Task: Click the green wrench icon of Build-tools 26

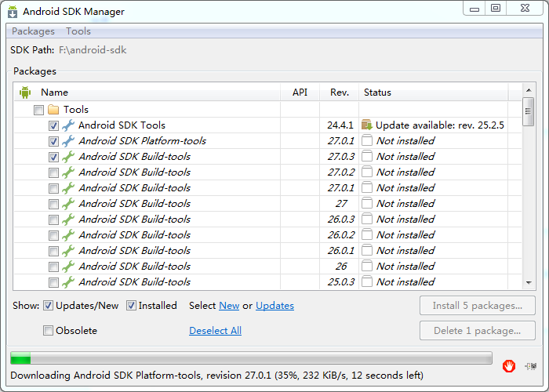Action: (x=68, y=267)
